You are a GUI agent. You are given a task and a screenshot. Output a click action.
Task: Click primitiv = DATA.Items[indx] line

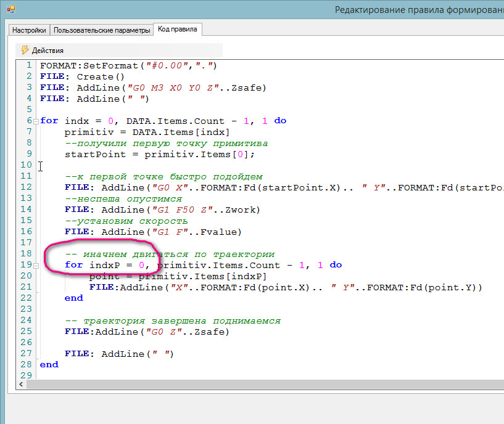pyautogui.click(x=147, y=132)
